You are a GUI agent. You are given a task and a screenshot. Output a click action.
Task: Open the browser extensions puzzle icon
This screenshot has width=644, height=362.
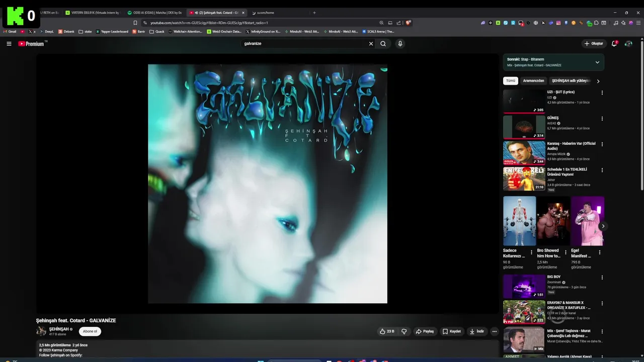596,23
